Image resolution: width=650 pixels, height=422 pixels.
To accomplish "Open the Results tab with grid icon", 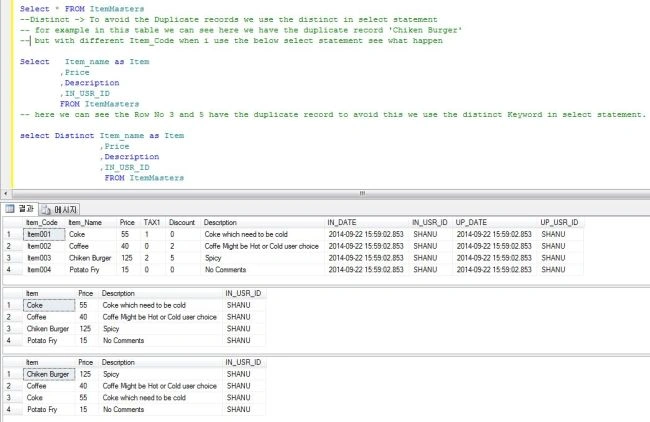I will point(19,209).
